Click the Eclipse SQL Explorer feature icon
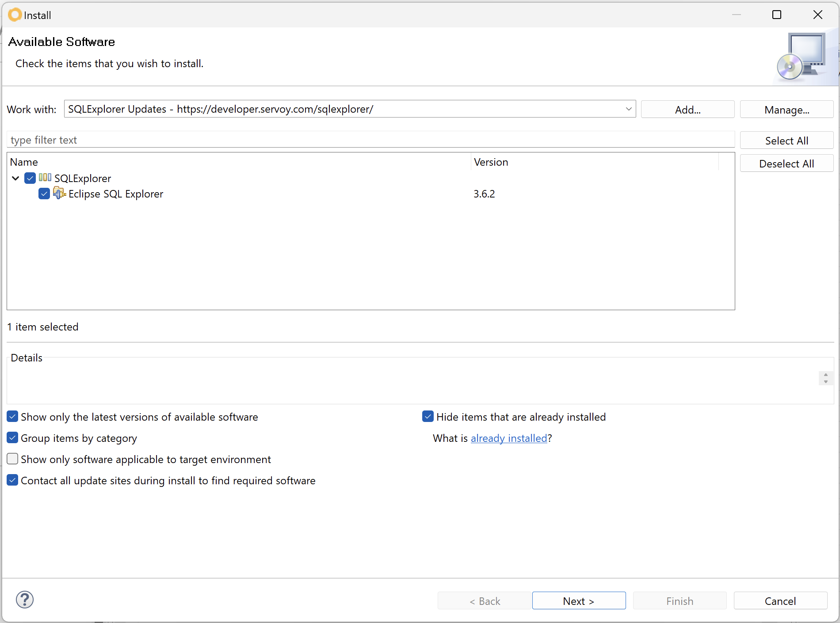Viewport: 840px width, 623px height. click(59, 194)
